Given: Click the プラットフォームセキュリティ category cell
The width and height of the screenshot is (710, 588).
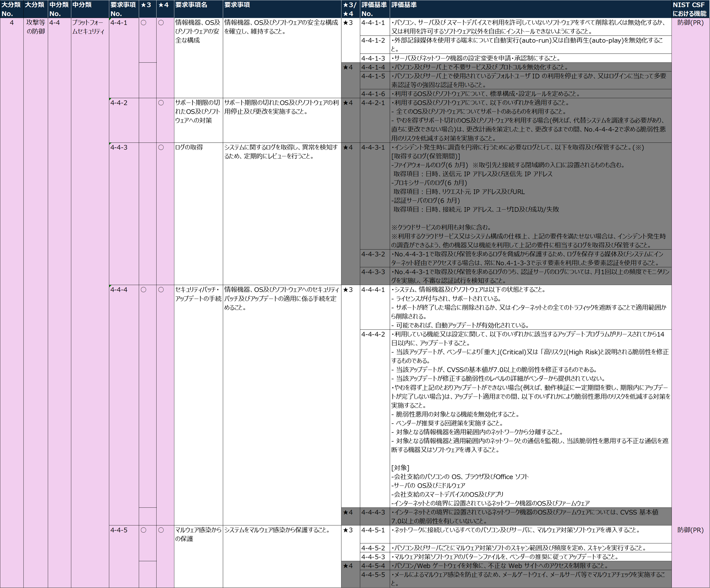Looking at the screenshot, I should [x=90, y=302].
